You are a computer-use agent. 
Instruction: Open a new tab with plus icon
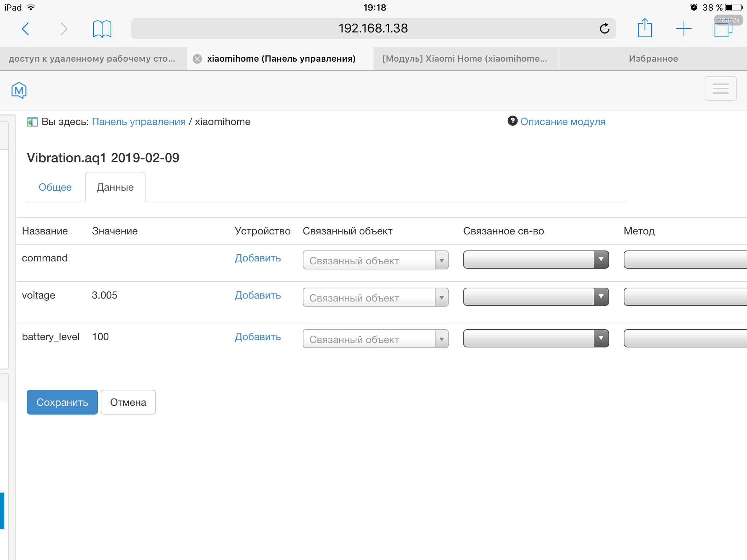click(x=684, y=28)
